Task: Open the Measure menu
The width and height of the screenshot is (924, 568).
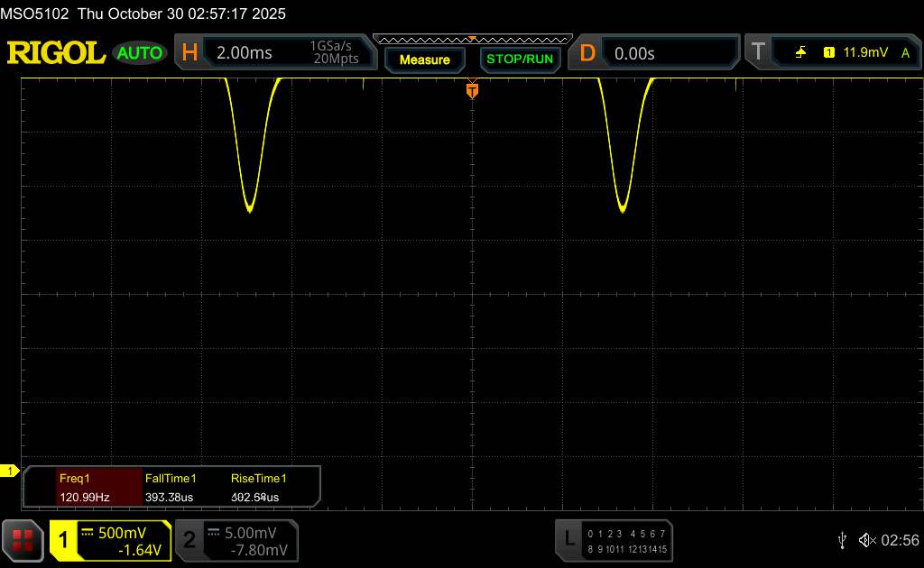Action: tap(424, 60)
